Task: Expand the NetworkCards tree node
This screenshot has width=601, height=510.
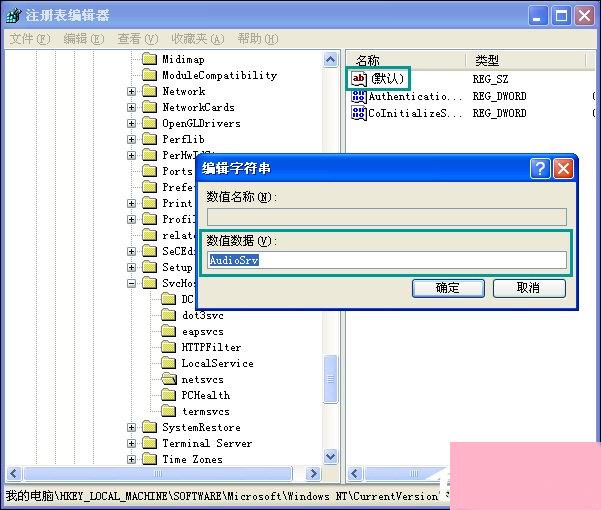Action: pos(131,107)
